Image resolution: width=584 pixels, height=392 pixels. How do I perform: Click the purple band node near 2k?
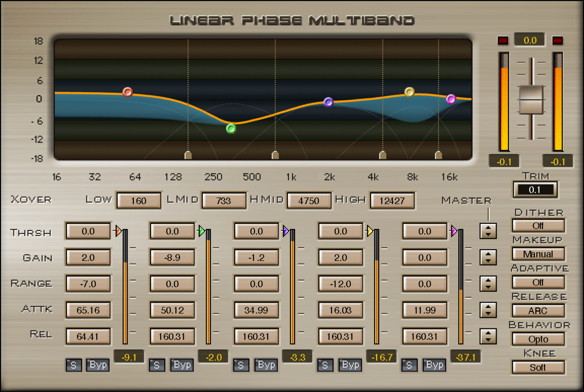pos(328,102)
